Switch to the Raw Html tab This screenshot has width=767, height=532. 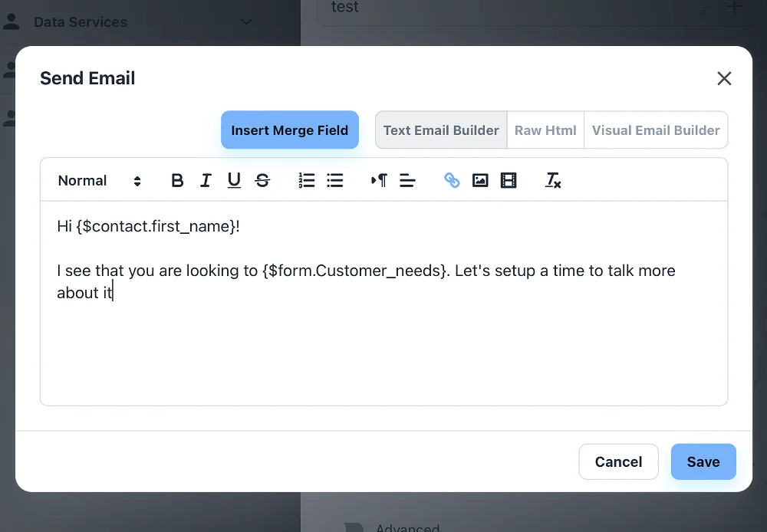[545, 130]
